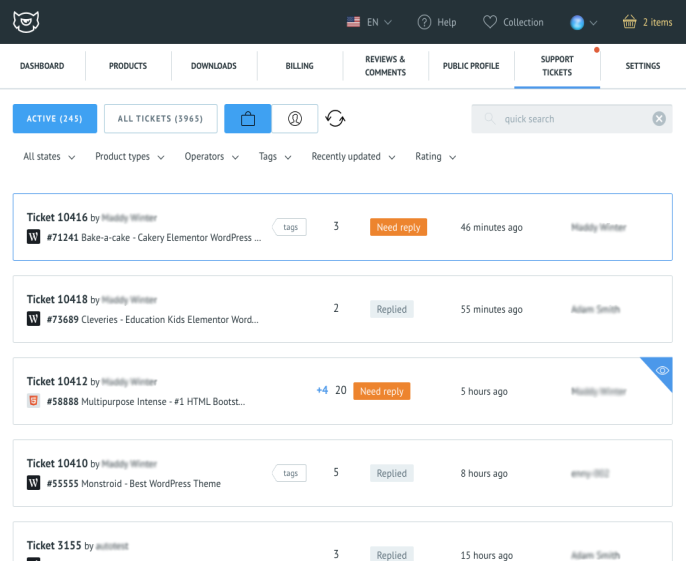The height and width of the screenshot is (561, 686).
Task: Toggle the briefcase filter button
Action: click(x=248, y=119)
